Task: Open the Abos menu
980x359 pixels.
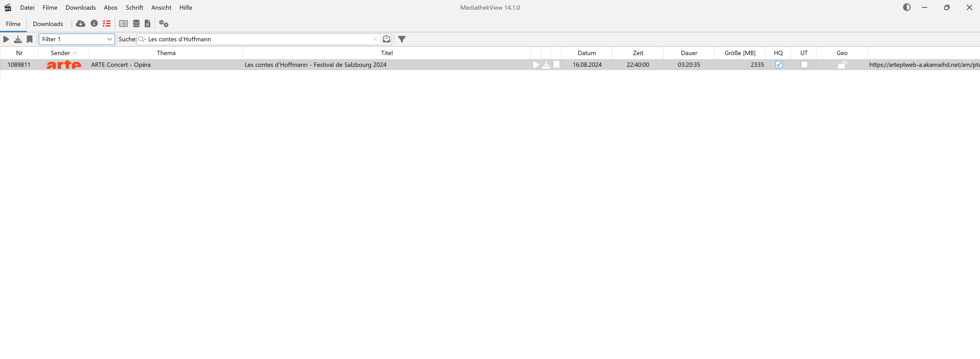Action: 111,8
